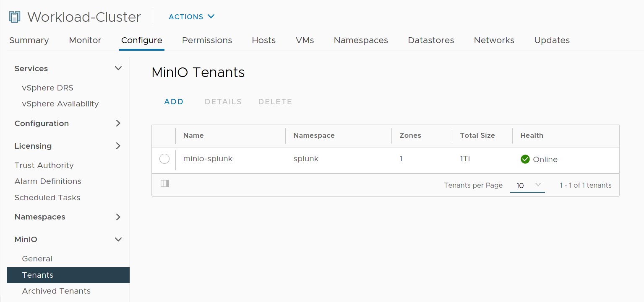
Task: Click the Workload-Cluster cluster icon
Action: tap(14, 16)
